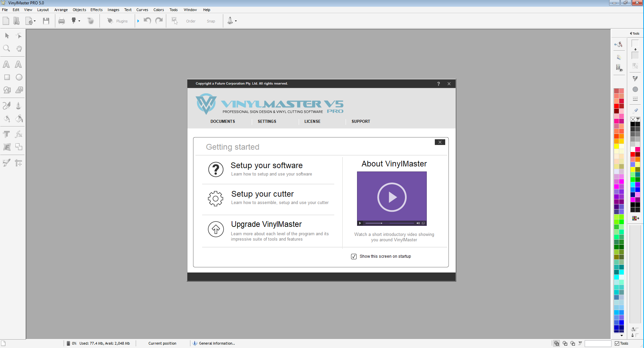Pick the freehand pen curve tool
Viewport: 644px width, 348px height.
point(7,106)
